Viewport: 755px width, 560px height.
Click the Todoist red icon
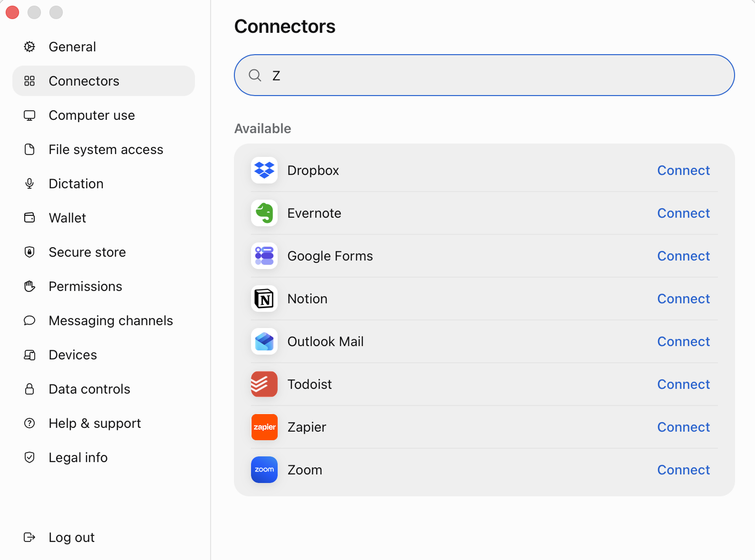[264, 384]
